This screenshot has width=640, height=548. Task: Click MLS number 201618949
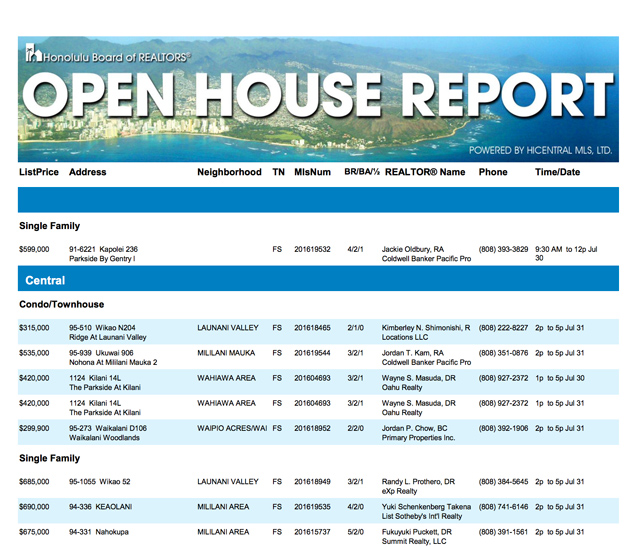coord(312,482)
